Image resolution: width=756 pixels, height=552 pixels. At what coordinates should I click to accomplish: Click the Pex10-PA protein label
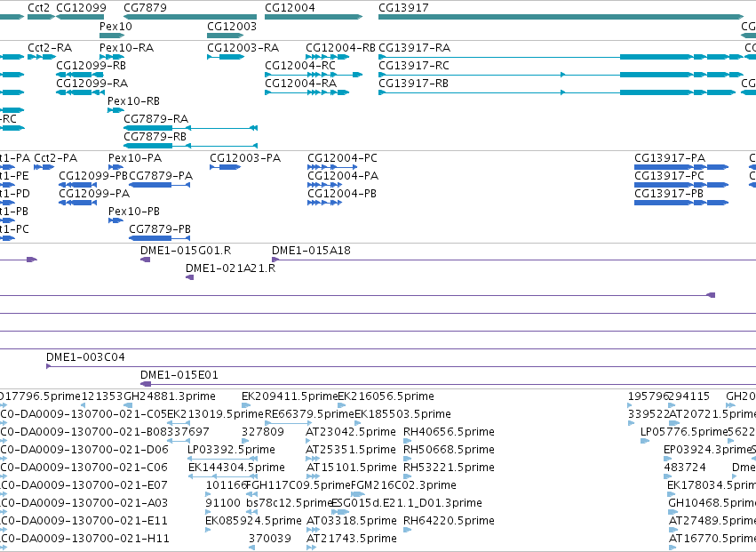135,158
